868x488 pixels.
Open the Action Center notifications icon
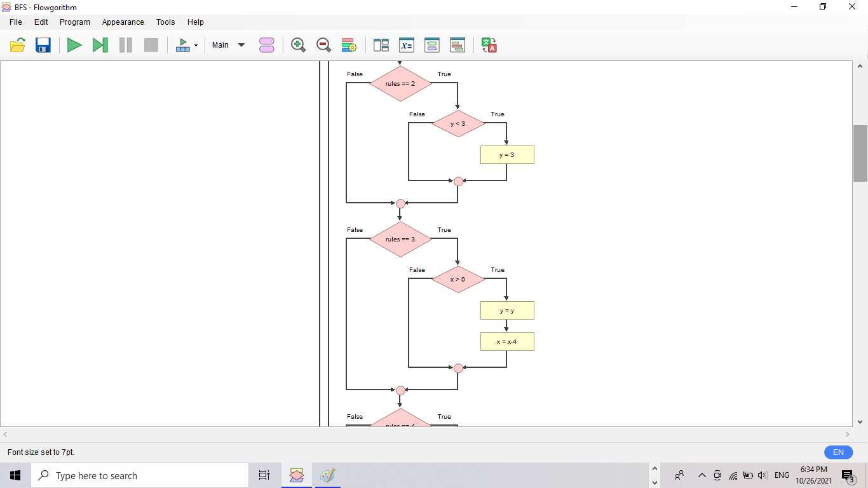848,476
